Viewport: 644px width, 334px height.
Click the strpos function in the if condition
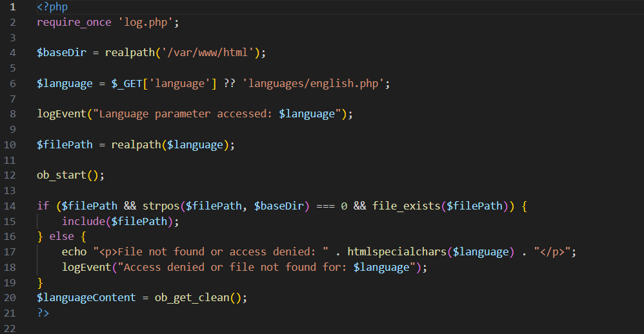click(x=161, y=206)
